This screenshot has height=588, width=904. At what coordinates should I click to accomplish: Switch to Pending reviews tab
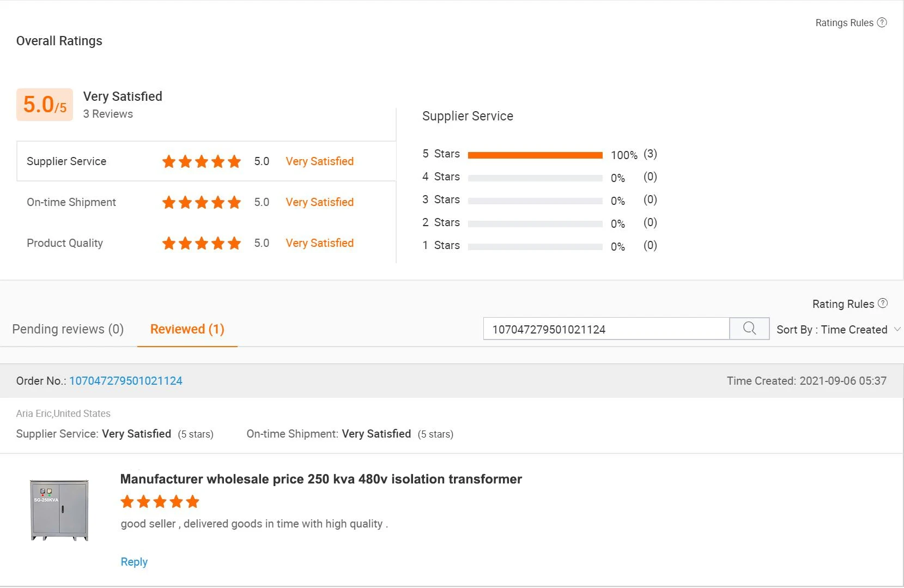point(68,329)
